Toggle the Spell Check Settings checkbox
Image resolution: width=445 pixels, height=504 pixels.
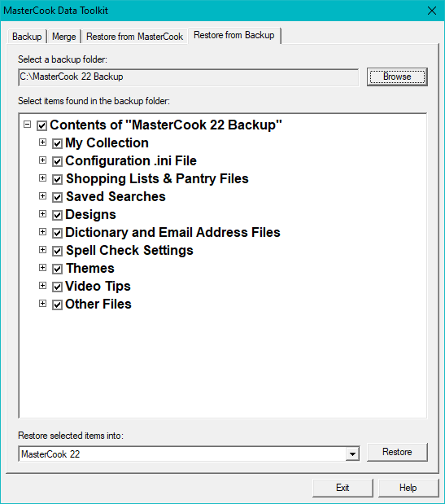tap(57, 251)
